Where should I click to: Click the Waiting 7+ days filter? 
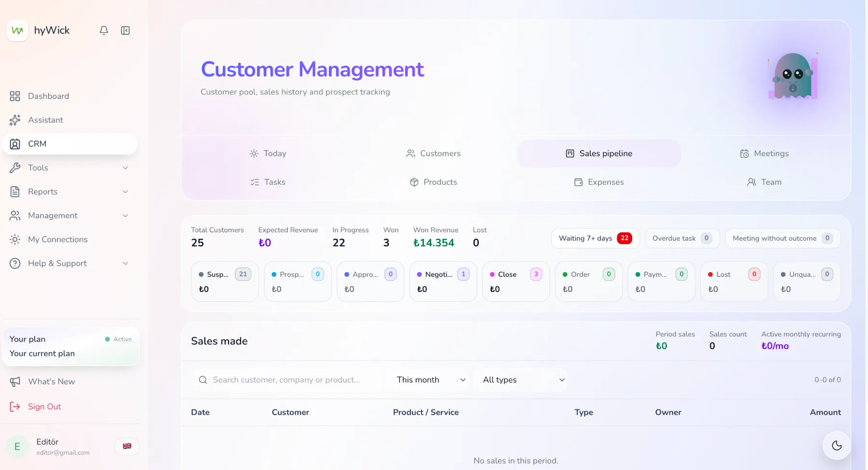coord(596,238)
